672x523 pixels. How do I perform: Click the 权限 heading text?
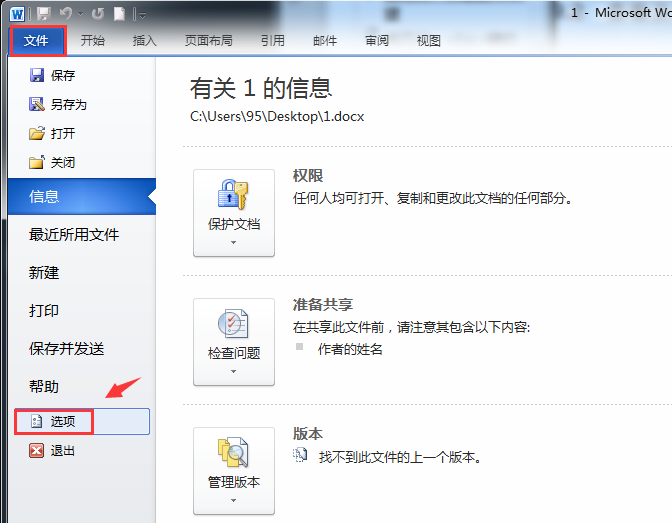tap(308, 176)
